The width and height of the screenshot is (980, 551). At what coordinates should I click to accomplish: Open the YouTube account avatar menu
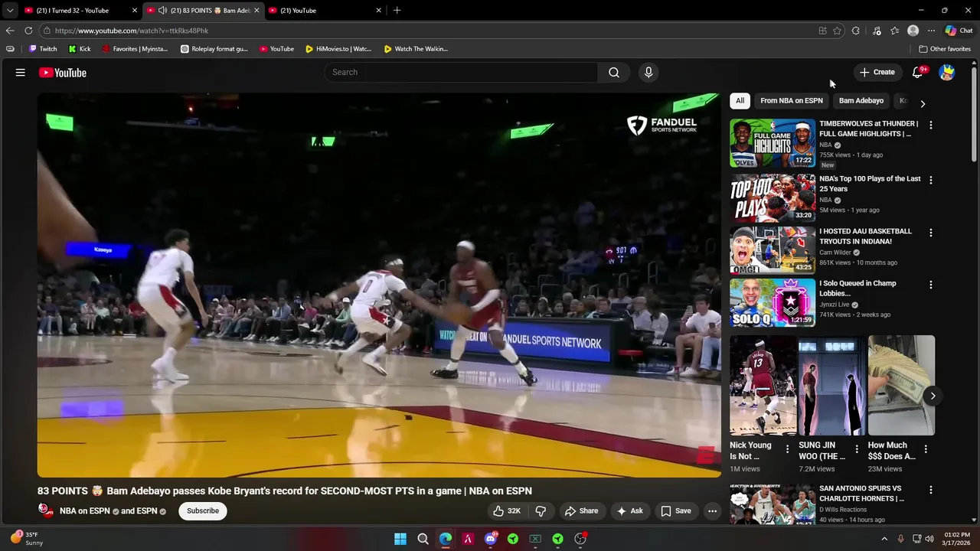947,72
